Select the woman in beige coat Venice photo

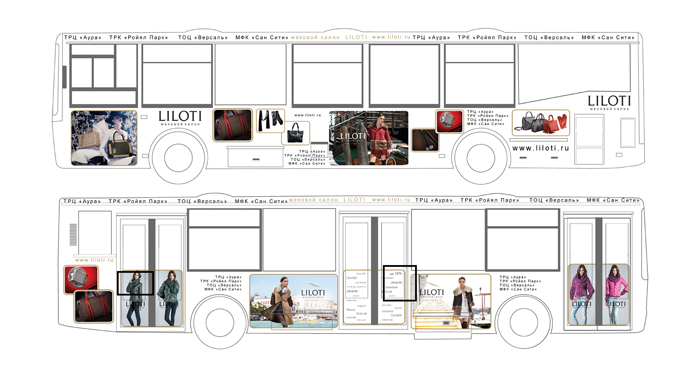(x=293, y=302)
